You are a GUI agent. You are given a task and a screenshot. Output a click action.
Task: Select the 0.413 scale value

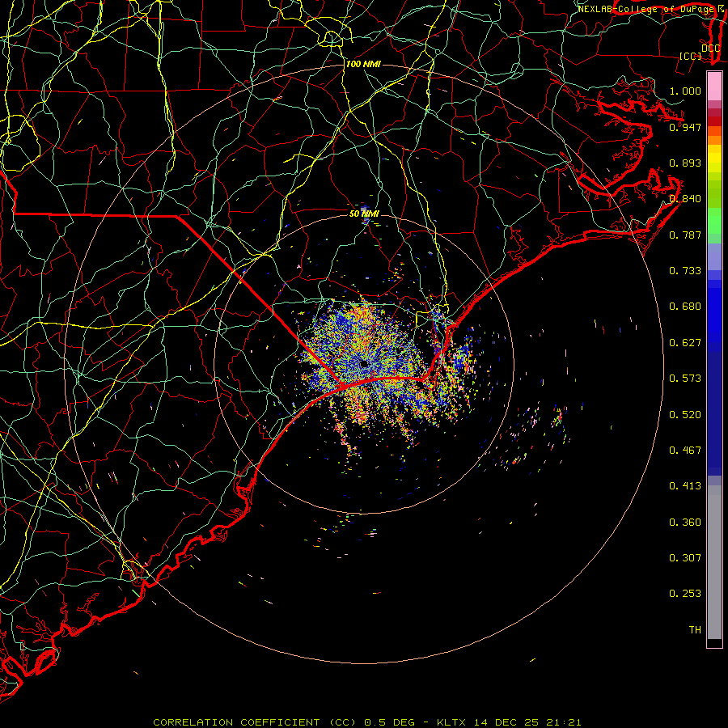coord(685,486)
